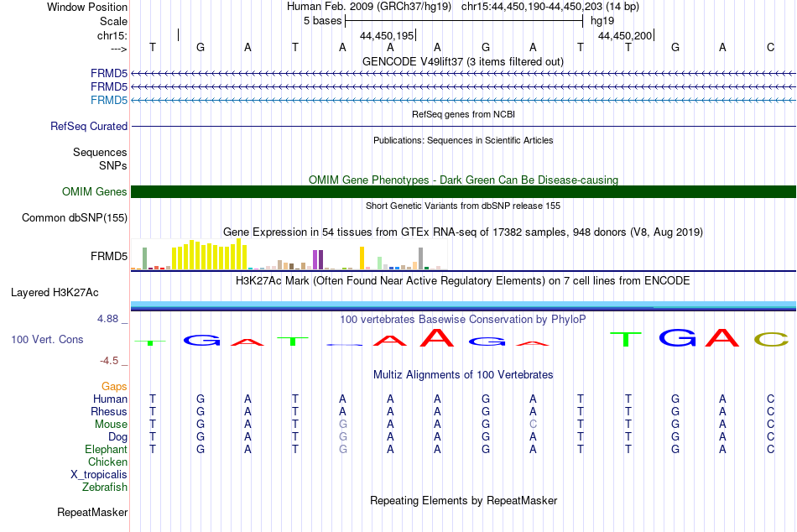Open the dark green OMIM Genes bar
Screen dimensions: 797x532
coord(463,192)
